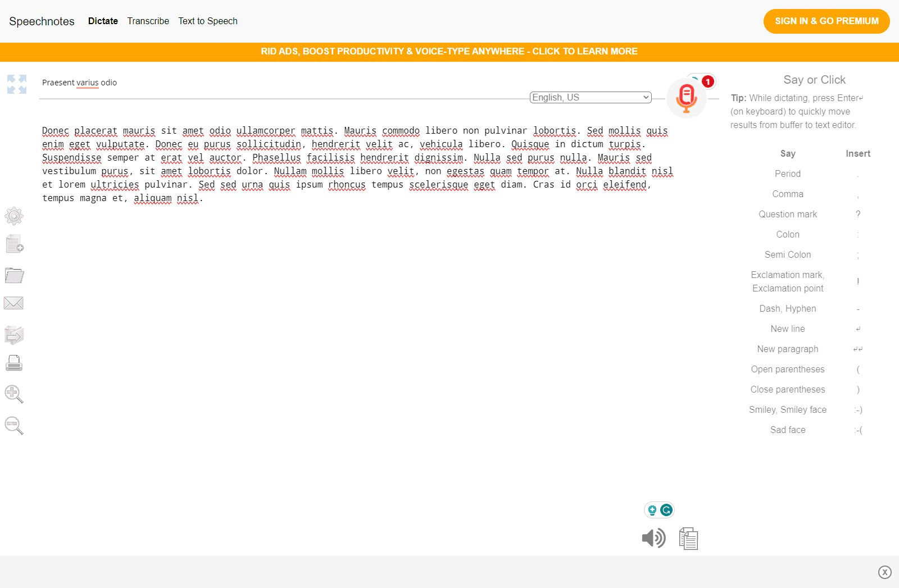
Task: Open the settings gear in left sidebar
Action: [x=14, y=216]
